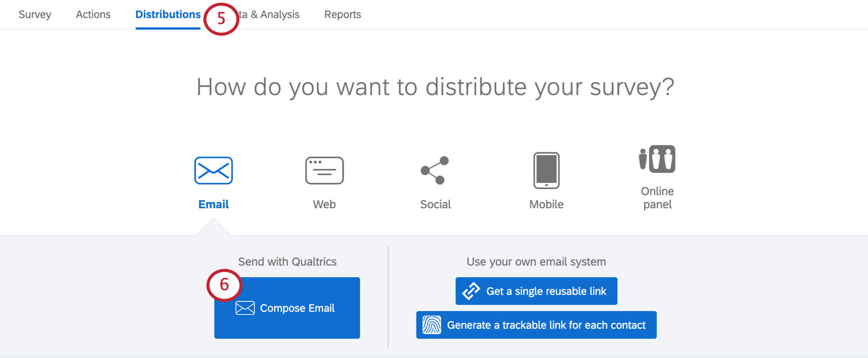This screenshot has width=868, height=358.
Task: Click the bold "Email" label under the envelope
Action: [213, 204]
